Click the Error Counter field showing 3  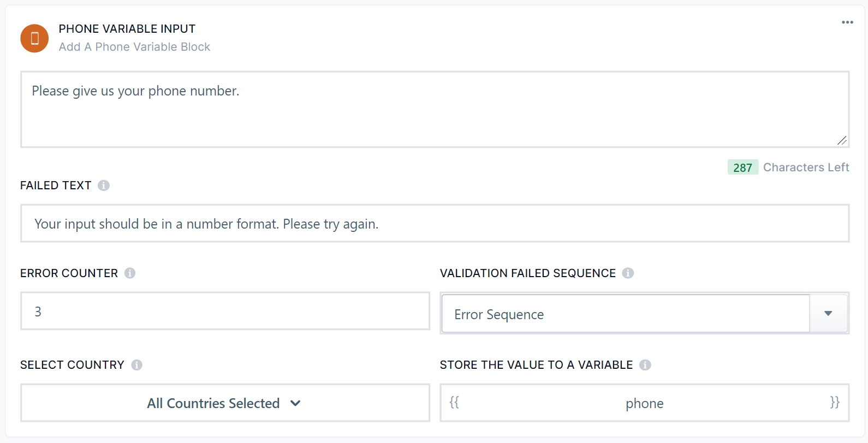click(225, 312)
